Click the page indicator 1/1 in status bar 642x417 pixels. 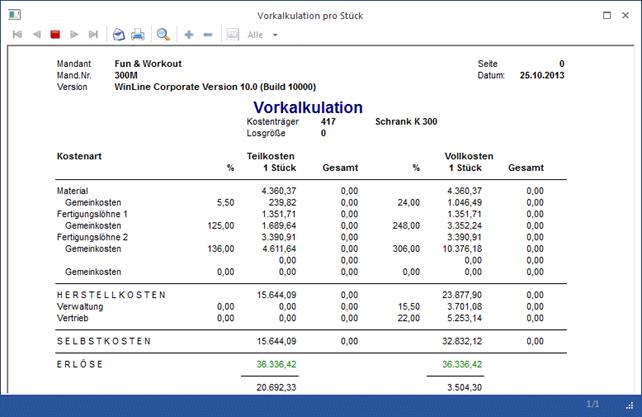(591, 404)
